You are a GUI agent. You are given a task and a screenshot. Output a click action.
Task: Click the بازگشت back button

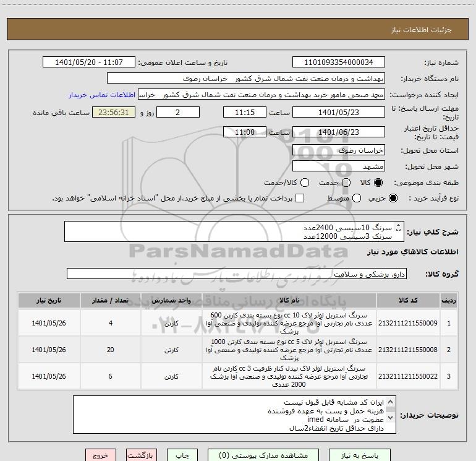coord(142,455)
